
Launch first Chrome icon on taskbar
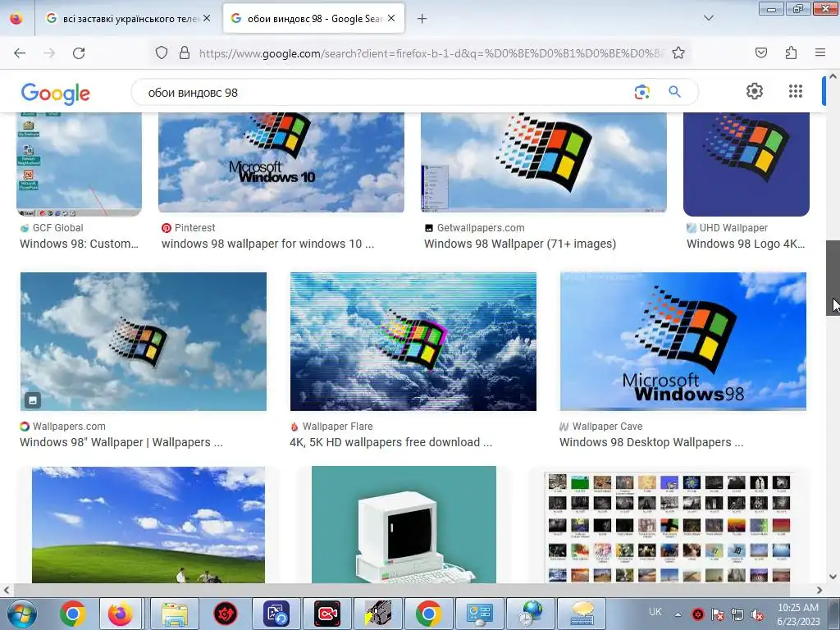tap(73, 614)
